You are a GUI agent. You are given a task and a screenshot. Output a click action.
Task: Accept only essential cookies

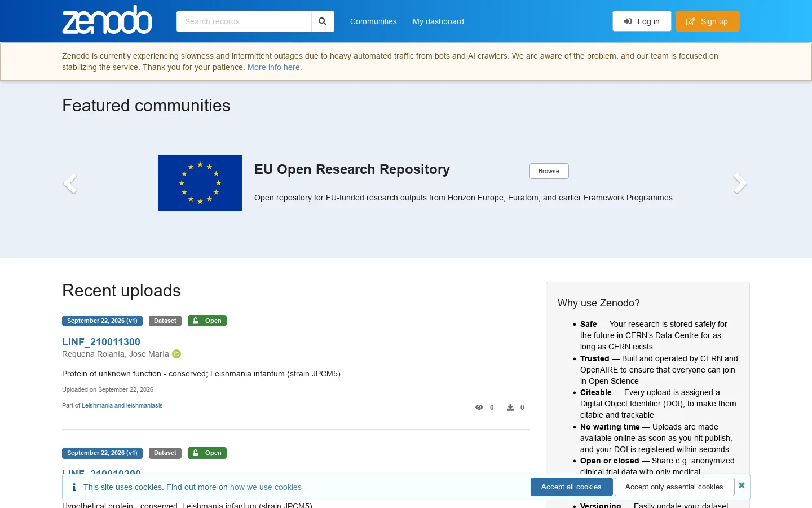point(674,487)
